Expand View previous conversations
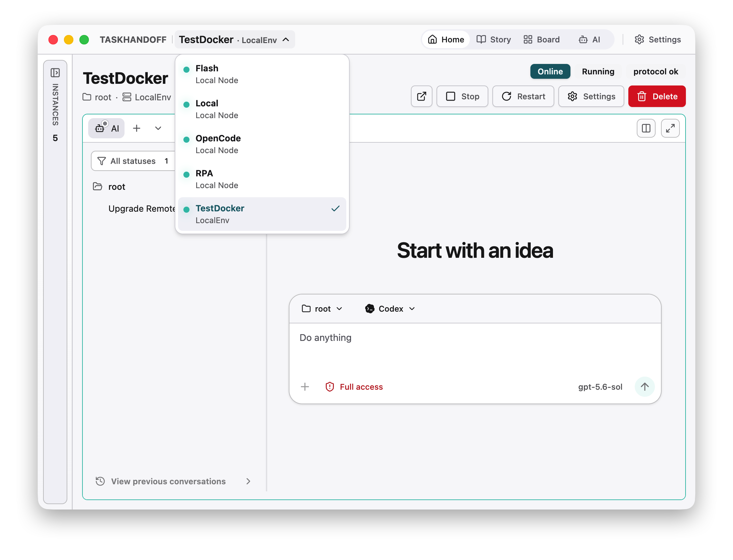The image size is (733, 560). pyautogui.click(x=173, y=481)
